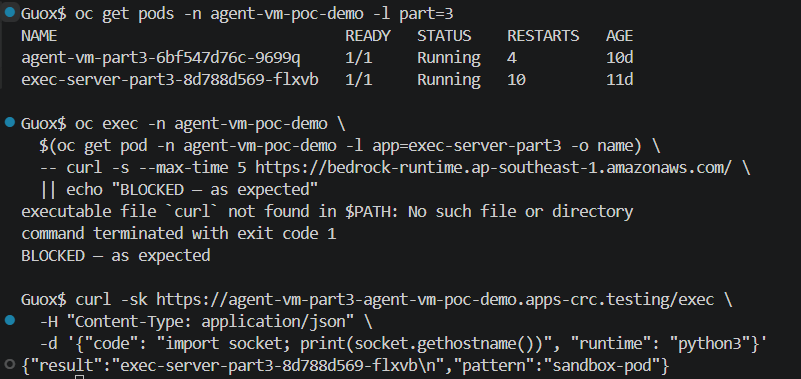Click the restart count 10 for exec-server pod

516,80
